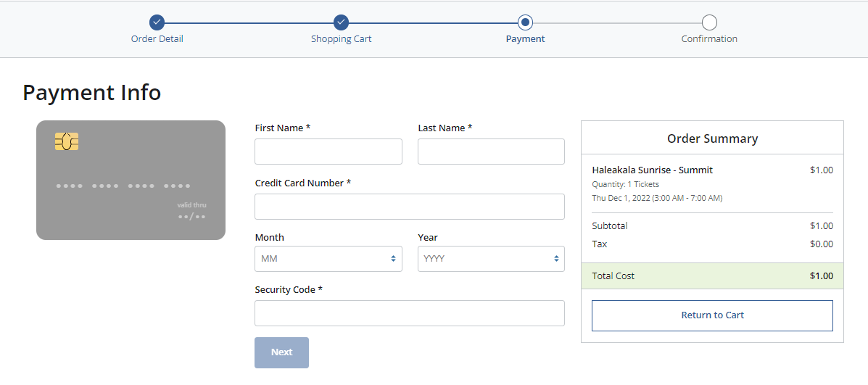The image size is (868, 385).
Task: Go to the Order Detail step label
Action: point(157,38)
